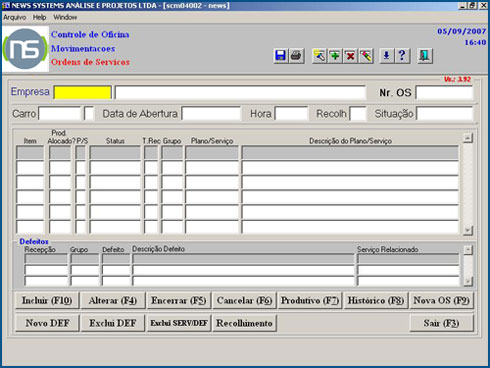The height and width of the screenshot is (368, 490).
Task: Click the Recolhimento button
Action: (x=244, y=323)
